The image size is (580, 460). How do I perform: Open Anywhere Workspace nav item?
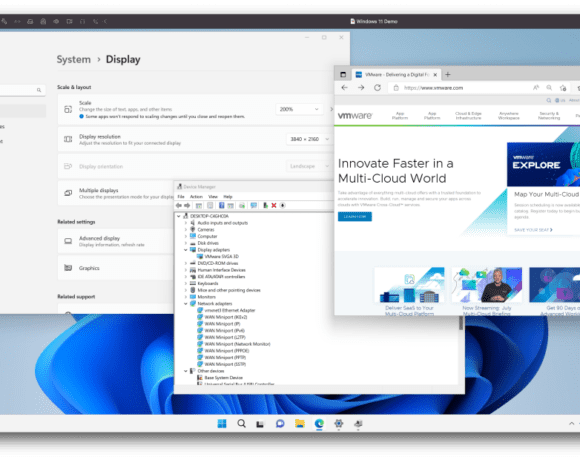pos(509,116)
